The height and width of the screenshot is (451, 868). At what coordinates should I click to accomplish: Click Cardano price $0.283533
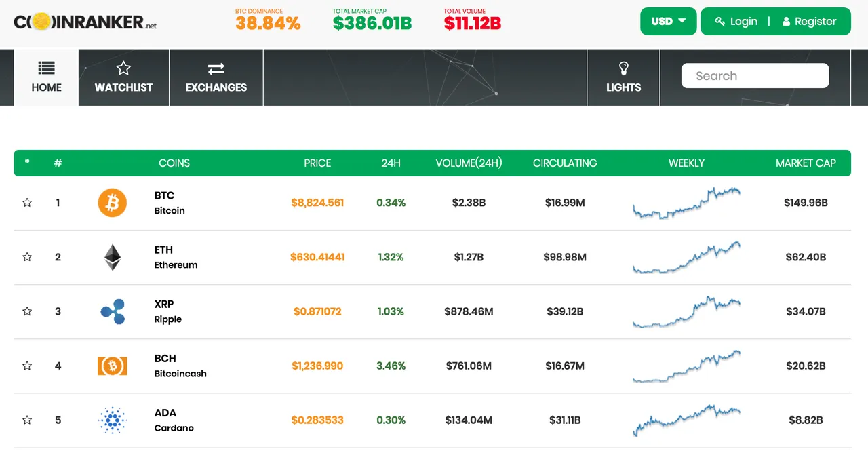coord(317,420)
